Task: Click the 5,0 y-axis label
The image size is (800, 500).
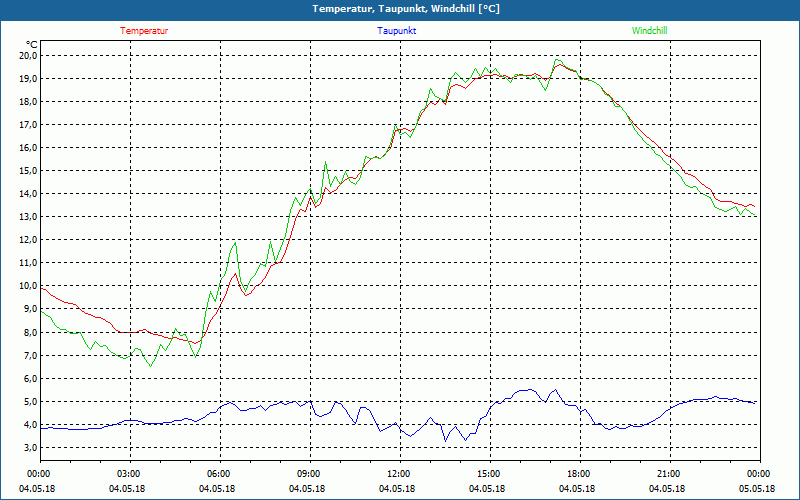Action: pyautogui.click(x=30, y=402)
